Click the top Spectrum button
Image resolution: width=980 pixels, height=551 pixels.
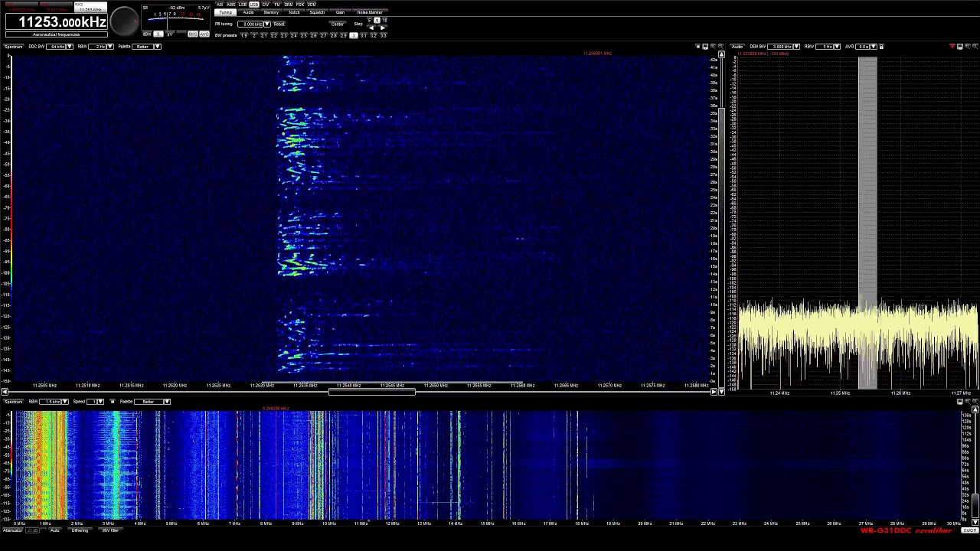[x=14, y=47]
